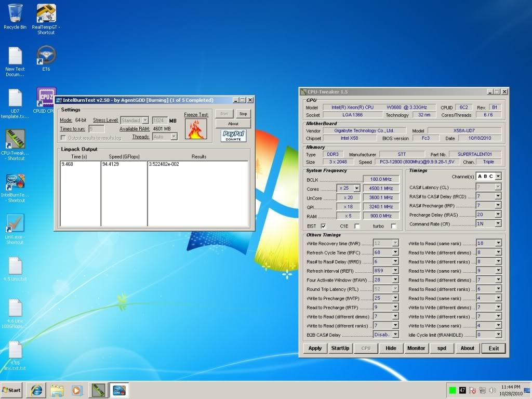Click the spd button in CPU-Tweaker
Image resolution: width=532 pixels, height=399 pixels.
tap(442, 348)
